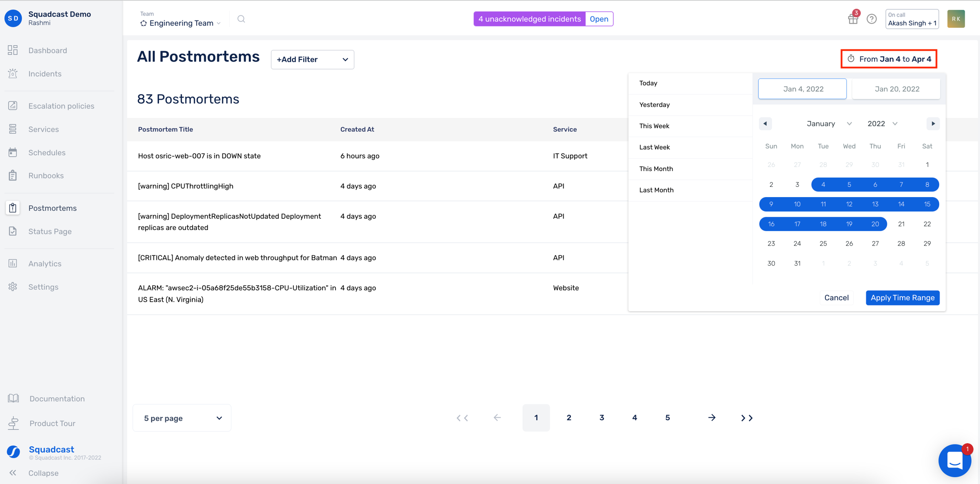Click Apply Time Range button

[x=902, y=298]
